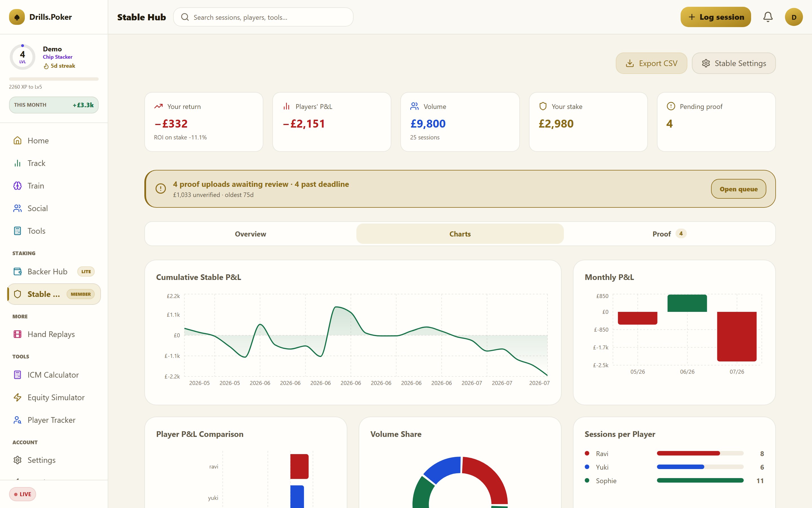Click the 05/26 red monthly bar

click(637, 318)
